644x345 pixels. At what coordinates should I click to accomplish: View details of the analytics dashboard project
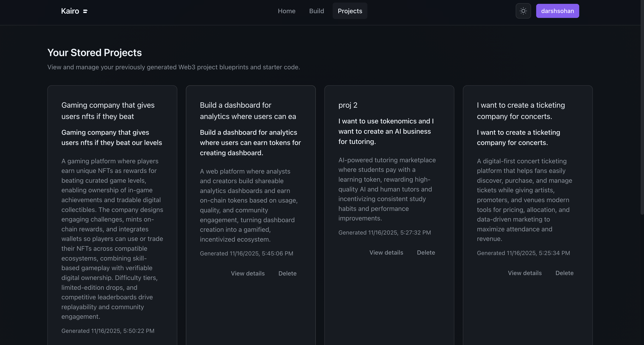tap(247, 273)
